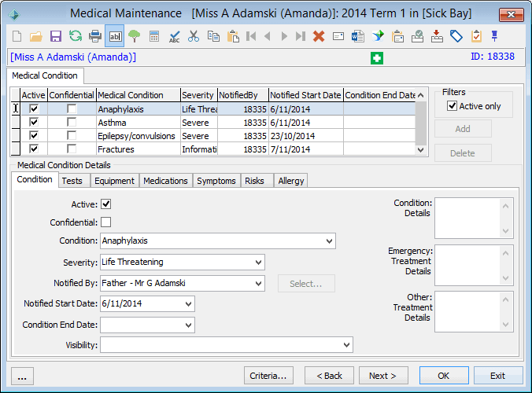Tick the Confidential checkbox in Condition details
Screen dimensions: 532x393
pyautogui.click(x=106, y=222)
